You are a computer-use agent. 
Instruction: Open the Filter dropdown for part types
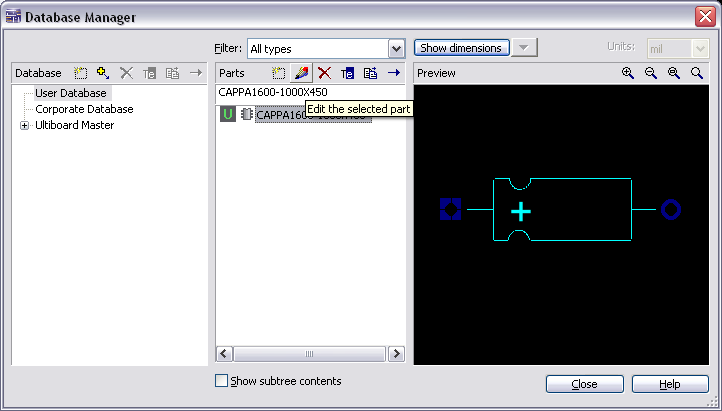point(396,48)
